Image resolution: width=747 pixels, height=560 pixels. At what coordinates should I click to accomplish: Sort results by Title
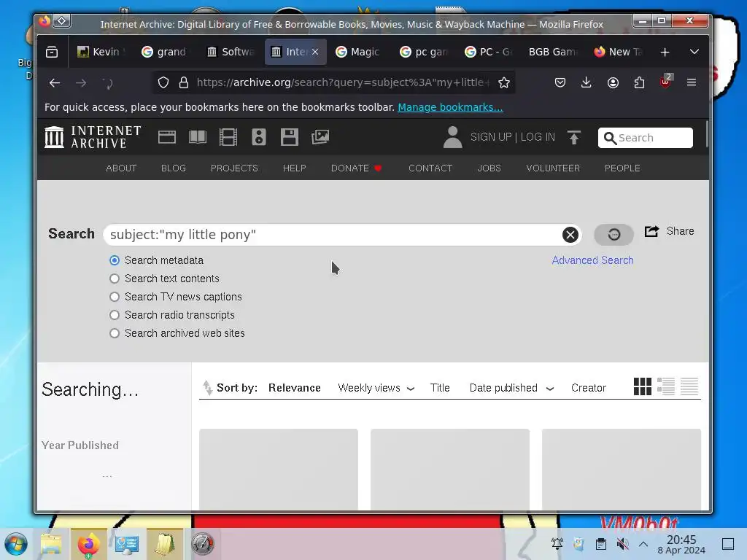[440, 388]
